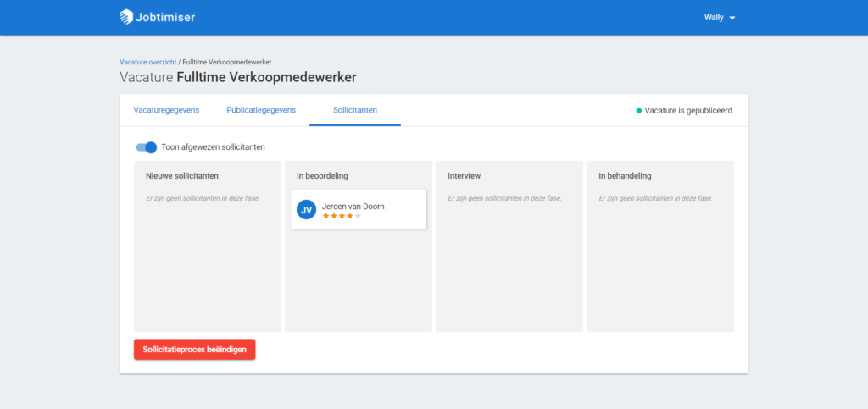Click the first orange rating star
This screenshot has width=868, height=409.
[x=326, y=216]
